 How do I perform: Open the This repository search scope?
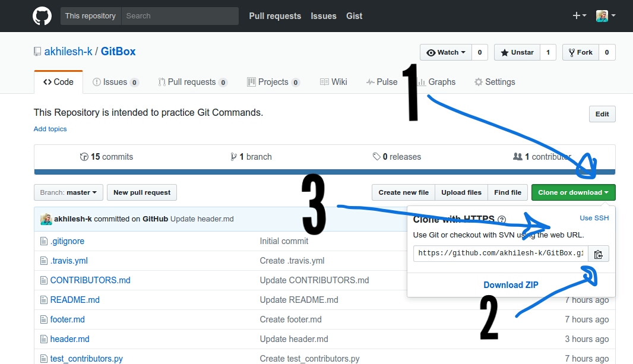tap(91, 16)
